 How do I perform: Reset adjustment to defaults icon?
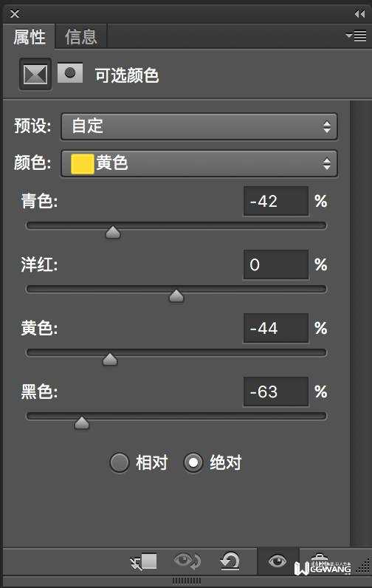click(x=230, y=561)
